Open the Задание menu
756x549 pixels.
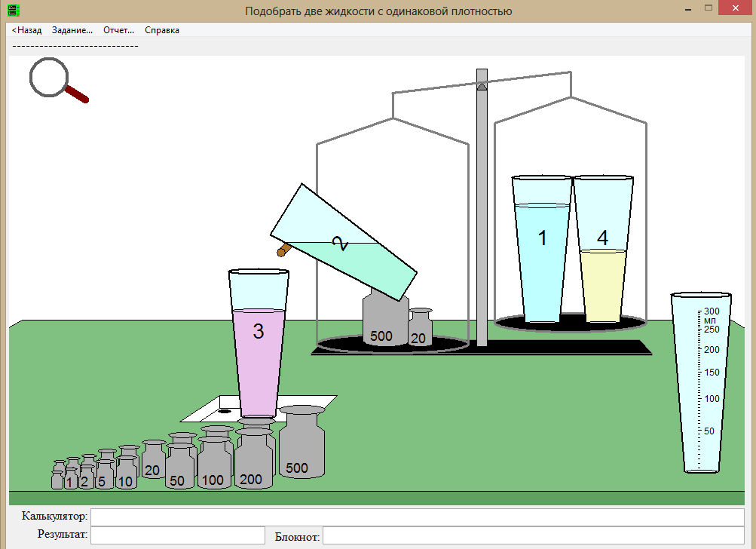pyautogui.click(x=72, y=30)
